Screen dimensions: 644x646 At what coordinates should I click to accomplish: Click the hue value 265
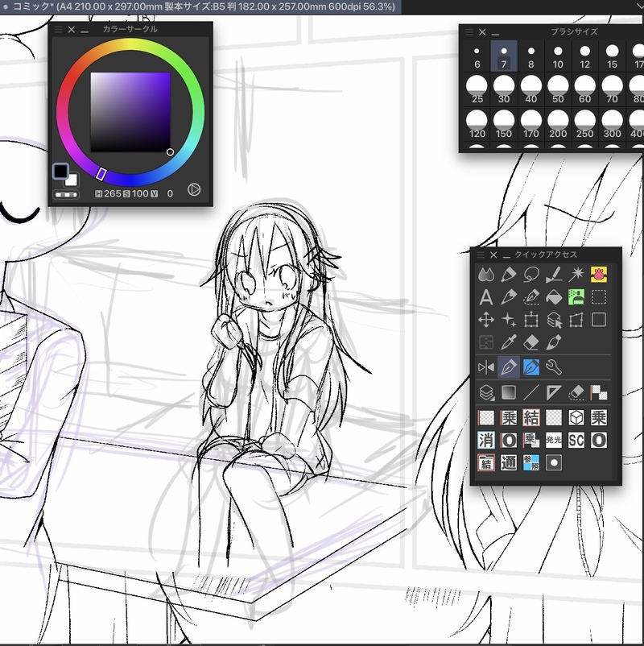click(x=113, y=193)
